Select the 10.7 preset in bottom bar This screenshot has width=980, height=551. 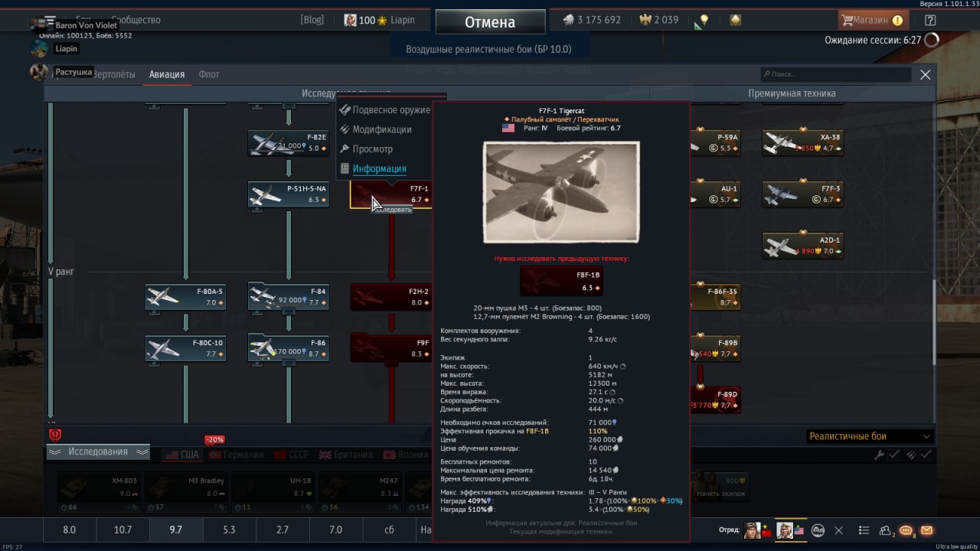122,530
